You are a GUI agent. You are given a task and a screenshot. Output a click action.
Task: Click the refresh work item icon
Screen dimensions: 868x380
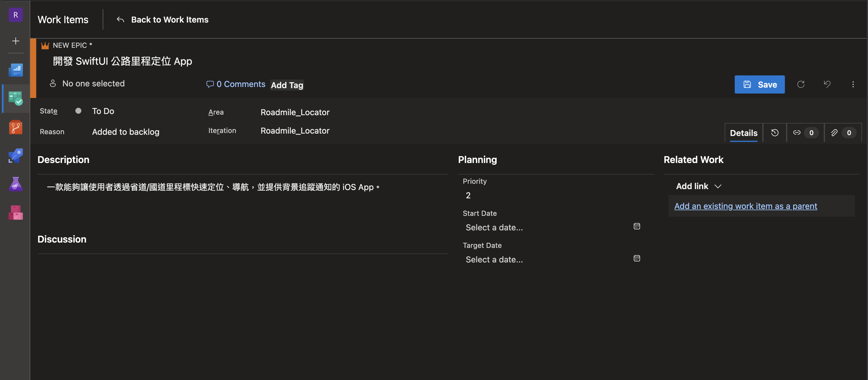[801, 84]
